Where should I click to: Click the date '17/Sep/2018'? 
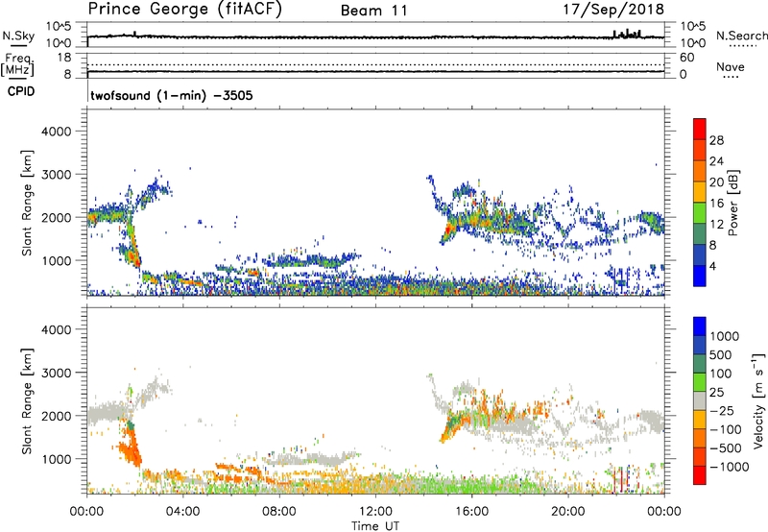click(613, 9)
